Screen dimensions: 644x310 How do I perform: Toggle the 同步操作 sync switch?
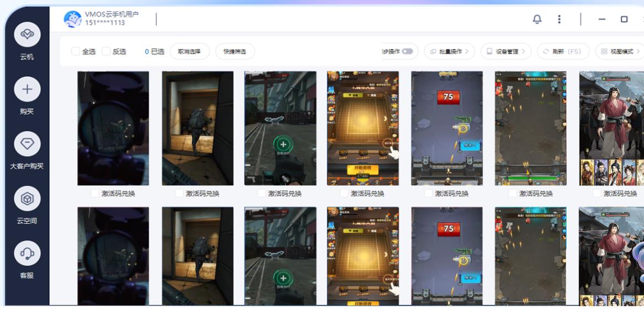[x=408, y=52]
